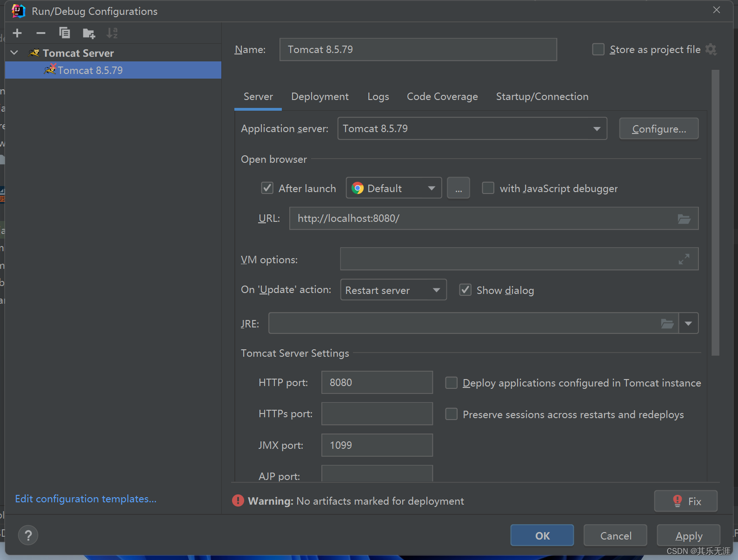This screenshot has width=738, height=560.
Task: Copy configuration icon in toolbar
Action: point(65,33)
